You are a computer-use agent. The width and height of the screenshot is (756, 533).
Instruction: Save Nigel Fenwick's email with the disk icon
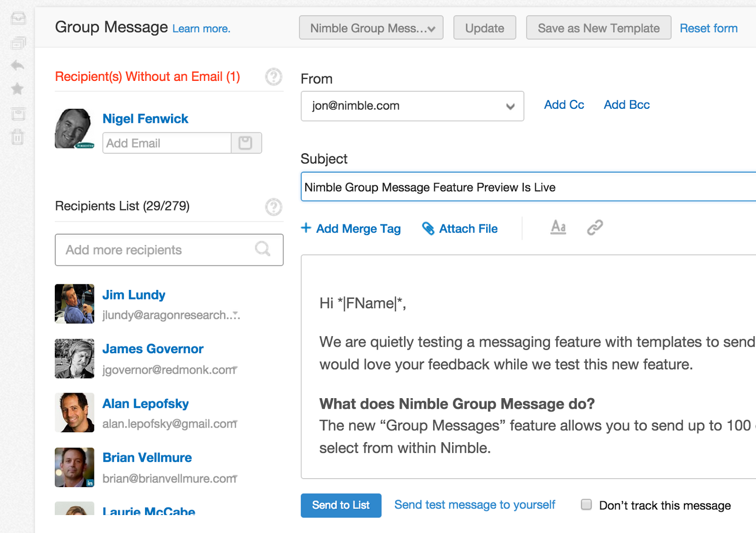coord(246,143)
